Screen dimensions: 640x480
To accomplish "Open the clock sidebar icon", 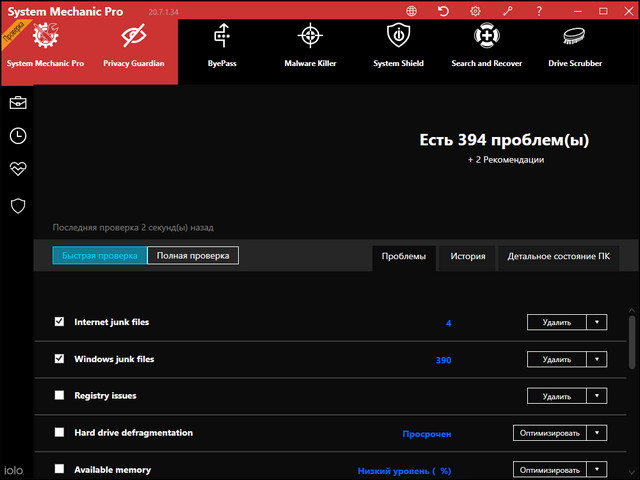I will 18,136.
